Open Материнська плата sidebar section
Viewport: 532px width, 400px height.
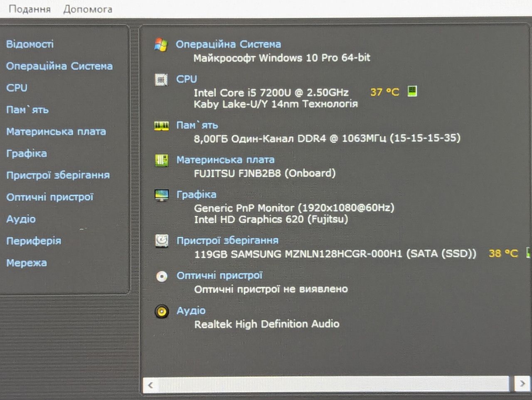[x=56, y=132]
